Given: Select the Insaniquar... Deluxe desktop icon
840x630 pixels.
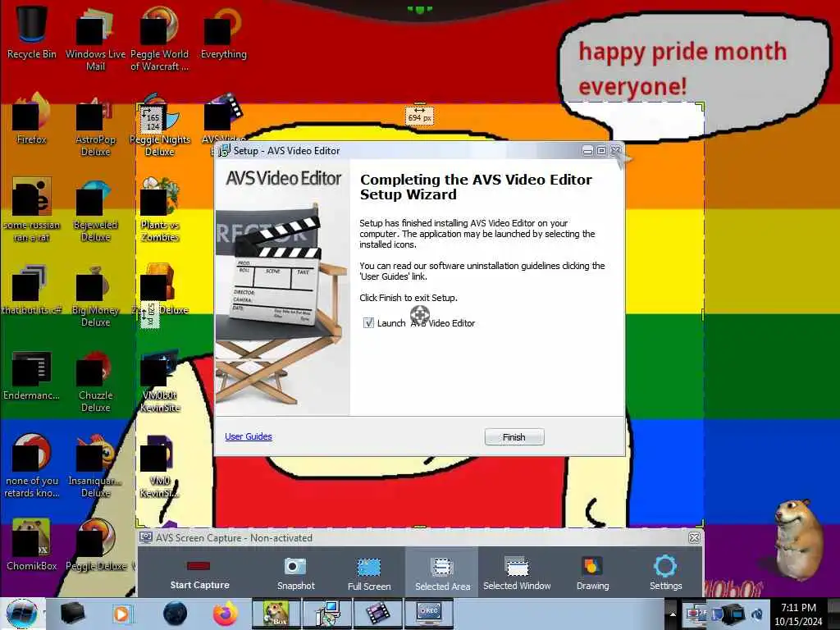Looking at the screenshot, I should (95, 466).
